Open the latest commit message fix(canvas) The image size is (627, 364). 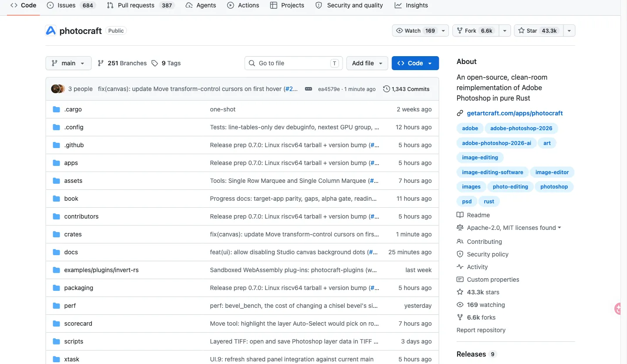coord(190,89)
